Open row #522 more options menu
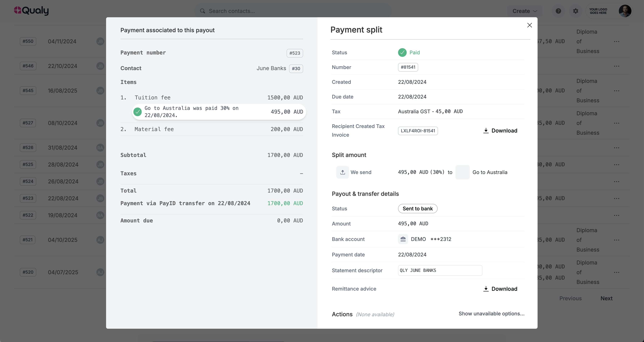Screen dimensions: 644x342 616,215
